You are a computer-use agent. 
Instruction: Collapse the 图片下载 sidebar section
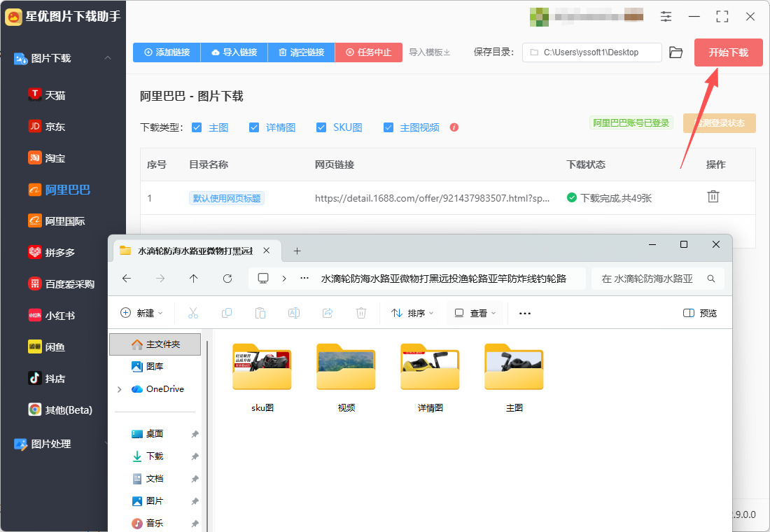point(108,58)
